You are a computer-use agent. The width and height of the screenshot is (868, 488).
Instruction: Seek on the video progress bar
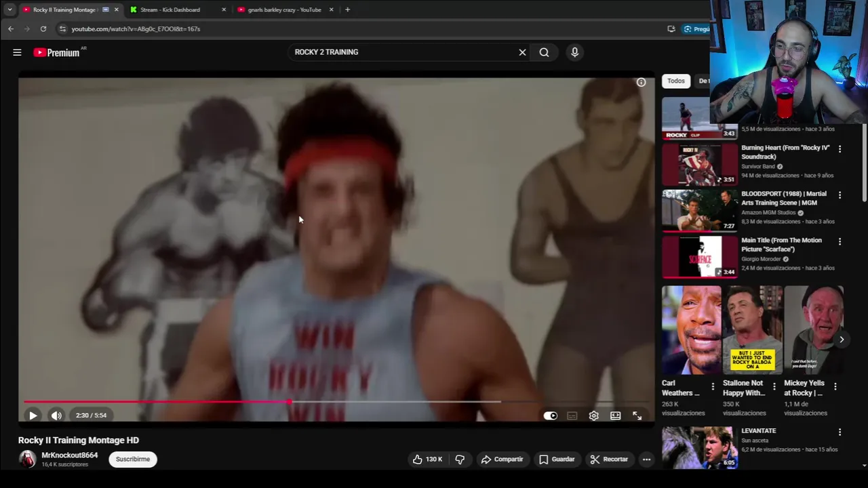click(x=337, y=402)
